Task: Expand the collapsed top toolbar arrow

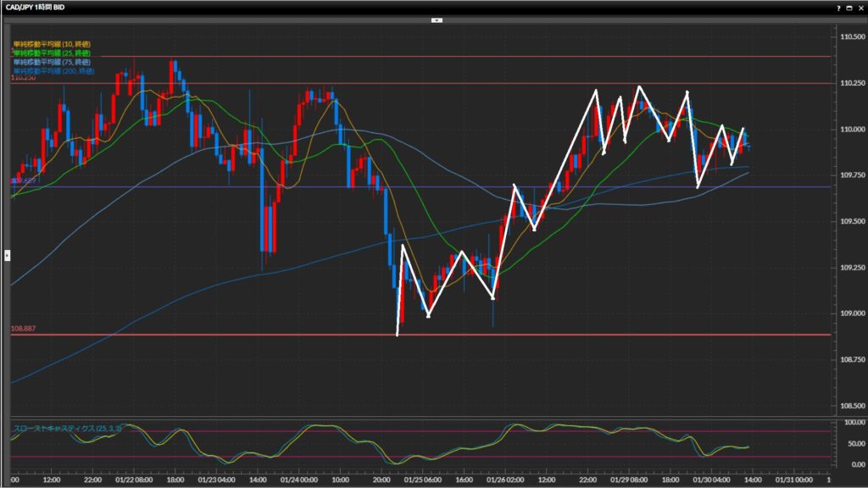Action: point(437,19)
